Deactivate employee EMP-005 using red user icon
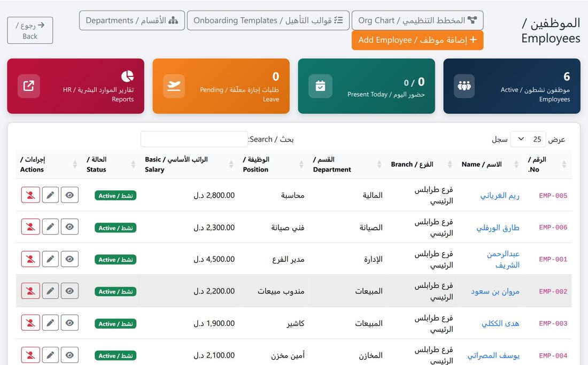The image size is (588, 365). click(x=30, y=195)
